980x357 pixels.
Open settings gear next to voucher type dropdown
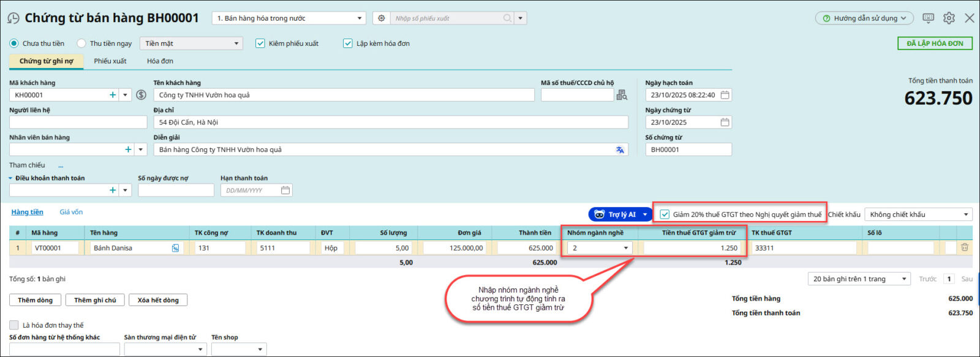(382, 18)
